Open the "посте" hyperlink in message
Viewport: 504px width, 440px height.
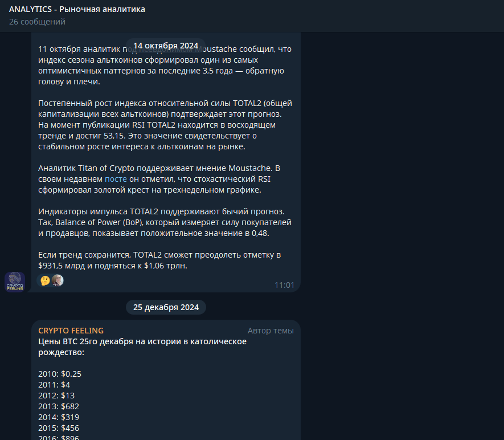(116, 179)
